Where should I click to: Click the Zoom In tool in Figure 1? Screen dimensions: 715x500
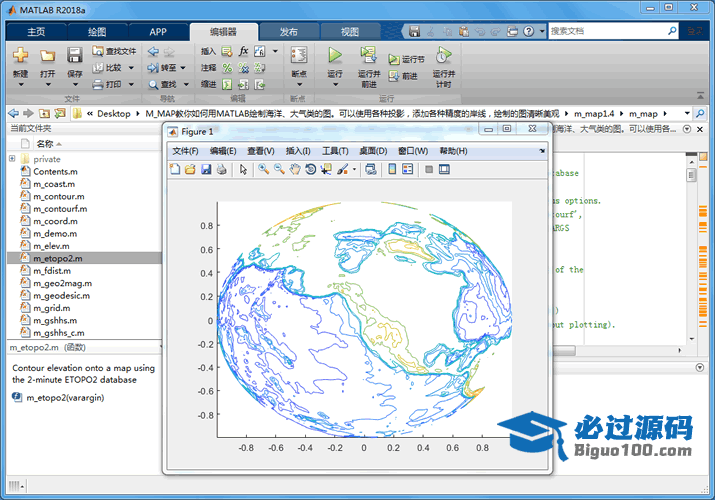(263, 169)
